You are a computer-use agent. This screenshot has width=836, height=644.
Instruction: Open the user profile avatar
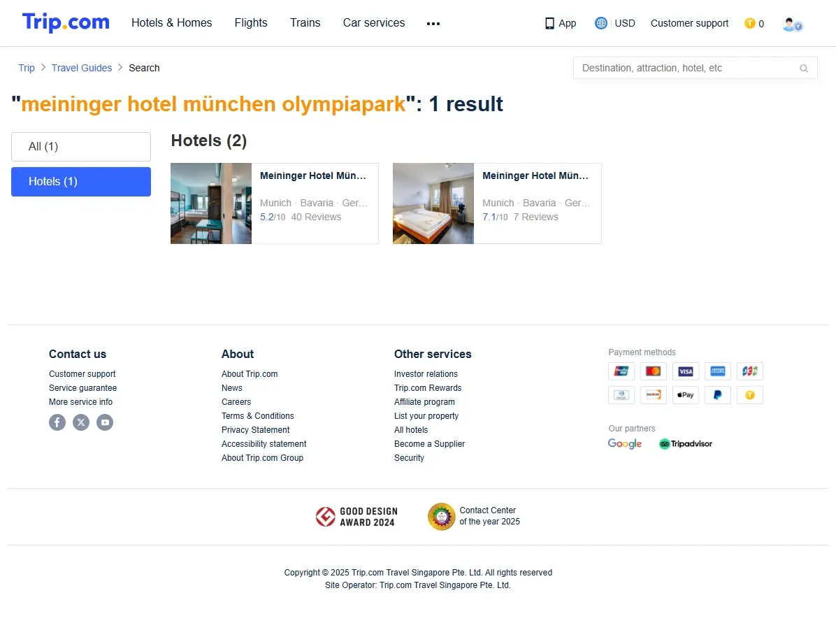click(792, 24)
